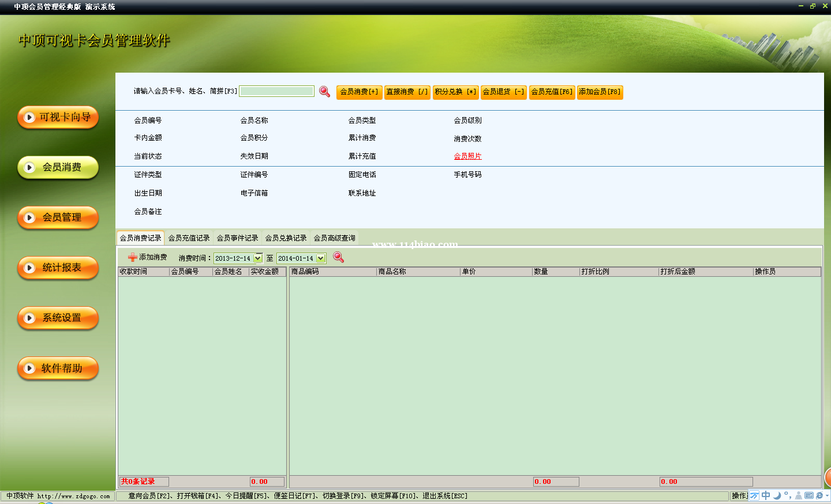The image size is (831, 504).
Task: Click the IME user account icon
Action: coord(799,495)
